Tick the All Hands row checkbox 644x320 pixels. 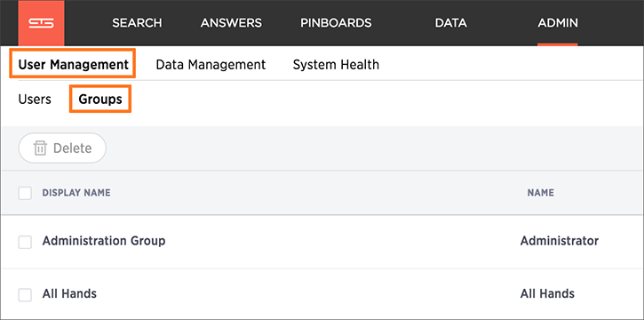point(25,294)
